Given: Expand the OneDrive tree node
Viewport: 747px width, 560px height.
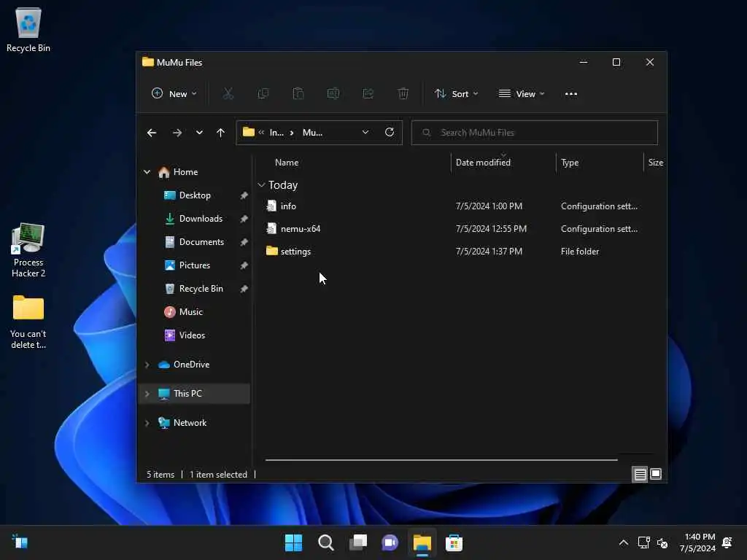Looking at the screenshot, I should (147, 365).
